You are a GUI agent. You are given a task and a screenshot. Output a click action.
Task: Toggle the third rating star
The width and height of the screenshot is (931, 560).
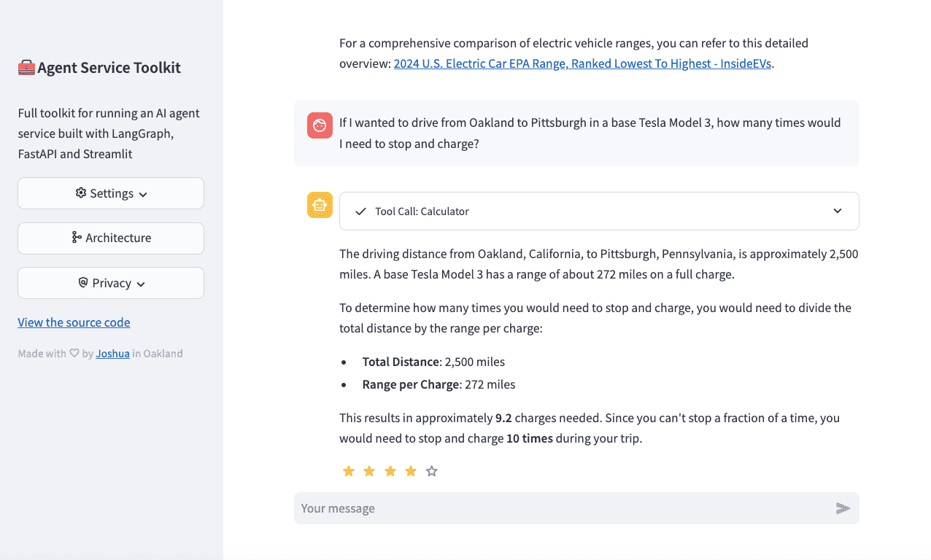pyautogui.click(x=390, y=471)
